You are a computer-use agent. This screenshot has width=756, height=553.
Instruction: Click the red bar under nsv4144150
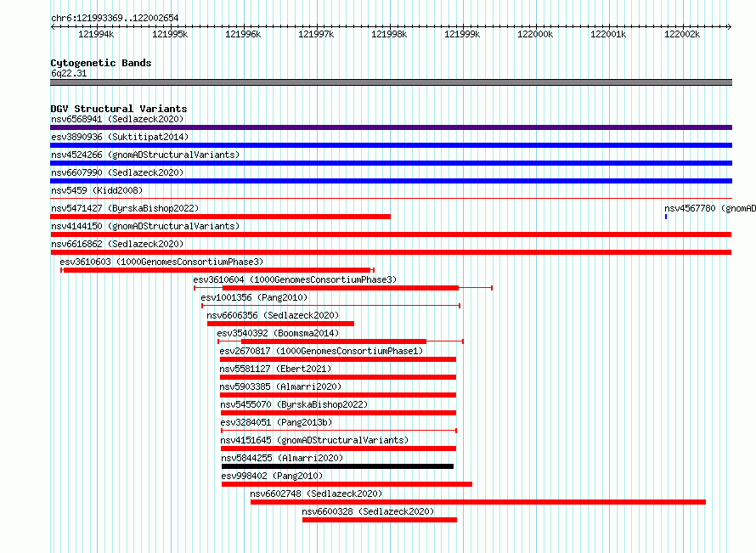click(391, 234)
